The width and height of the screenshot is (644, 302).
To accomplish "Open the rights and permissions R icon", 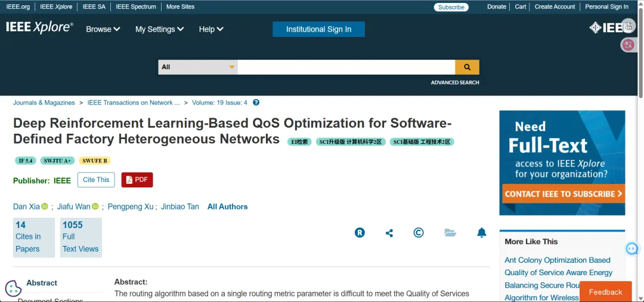I will coord(360,233).
